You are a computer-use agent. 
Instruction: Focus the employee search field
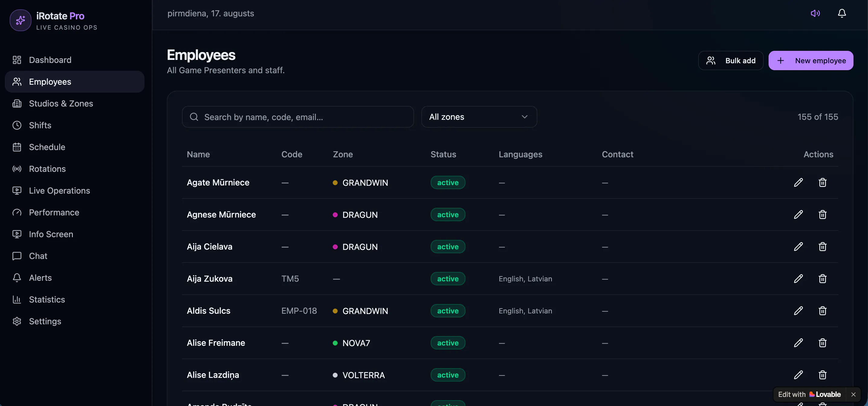point(298,117)
